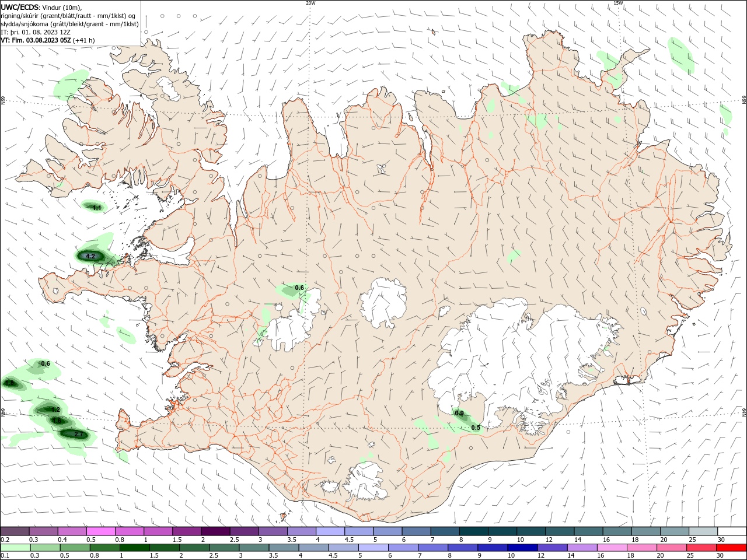Click the 2.7 rainfall value offshore
This screenshot has height=560, width=747.
(x=80, y=435)
